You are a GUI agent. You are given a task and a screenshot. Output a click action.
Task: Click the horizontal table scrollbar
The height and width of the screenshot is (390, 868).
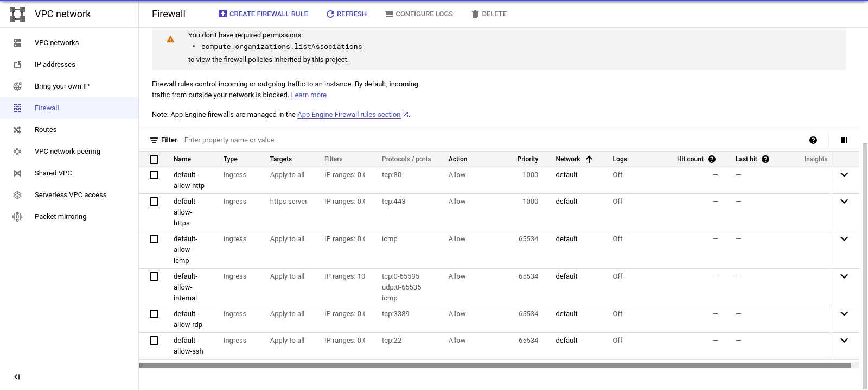[495, 366]
